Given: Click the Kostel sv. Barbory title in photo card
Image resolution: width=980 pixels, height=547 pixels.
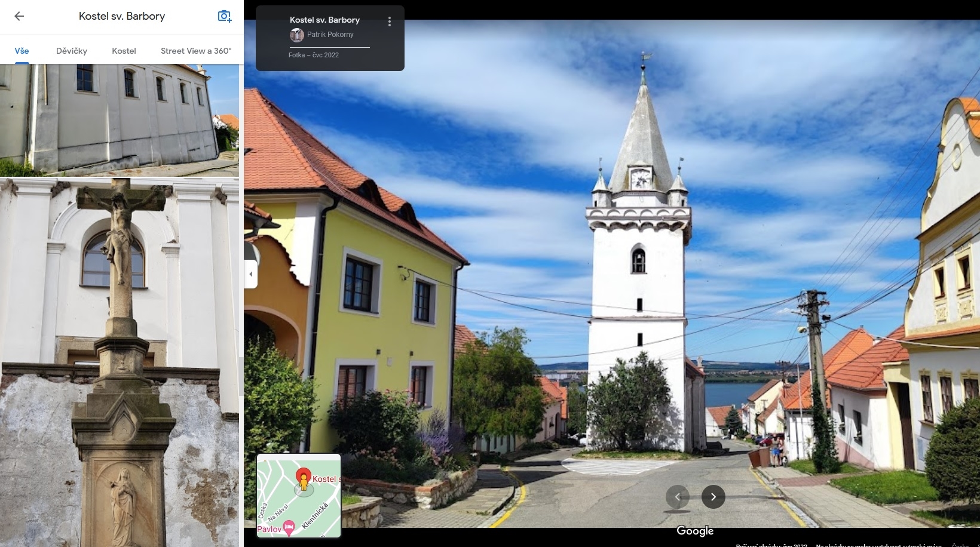Looking at the screenshot, I should tap(324, 20).
